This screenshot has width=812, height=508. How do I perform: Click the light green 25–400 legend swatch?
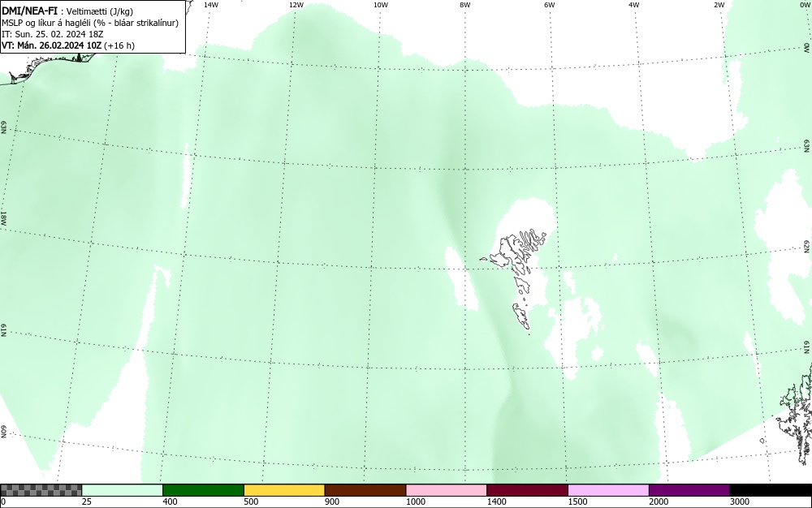(x=123, y=490)
